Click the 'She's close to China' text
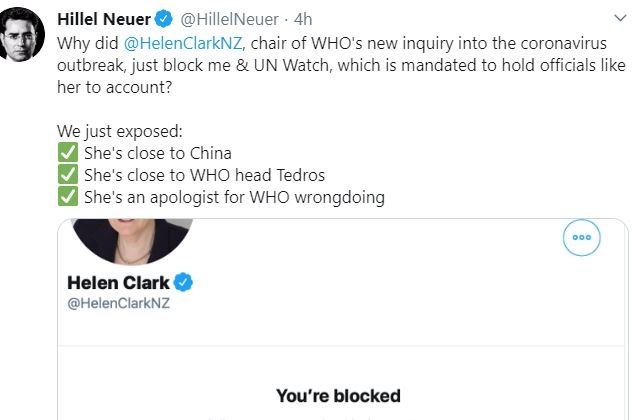 coord(158,153)
